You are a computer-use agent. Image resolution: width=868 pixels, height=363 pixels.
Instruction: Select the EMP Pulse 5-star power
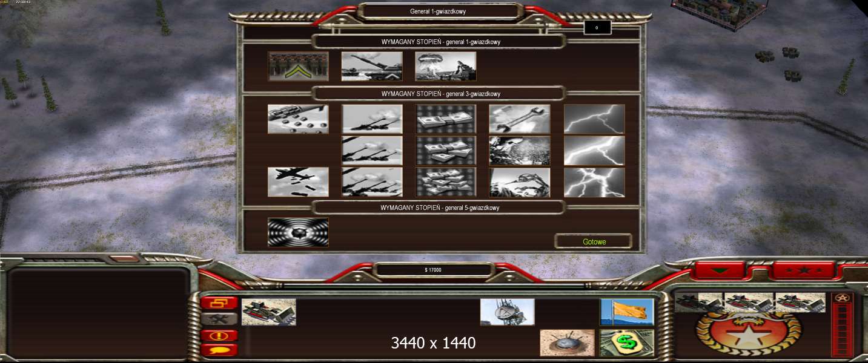(x=298, y=232)
